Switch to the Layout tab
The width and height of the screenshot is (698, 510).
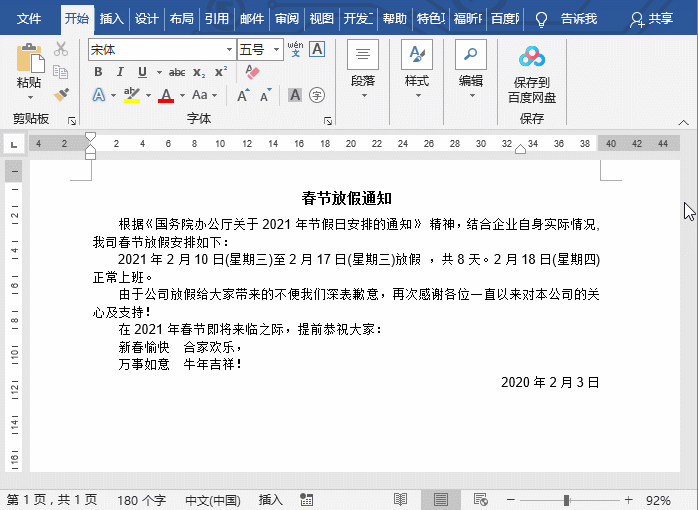[x=182, y=19]
